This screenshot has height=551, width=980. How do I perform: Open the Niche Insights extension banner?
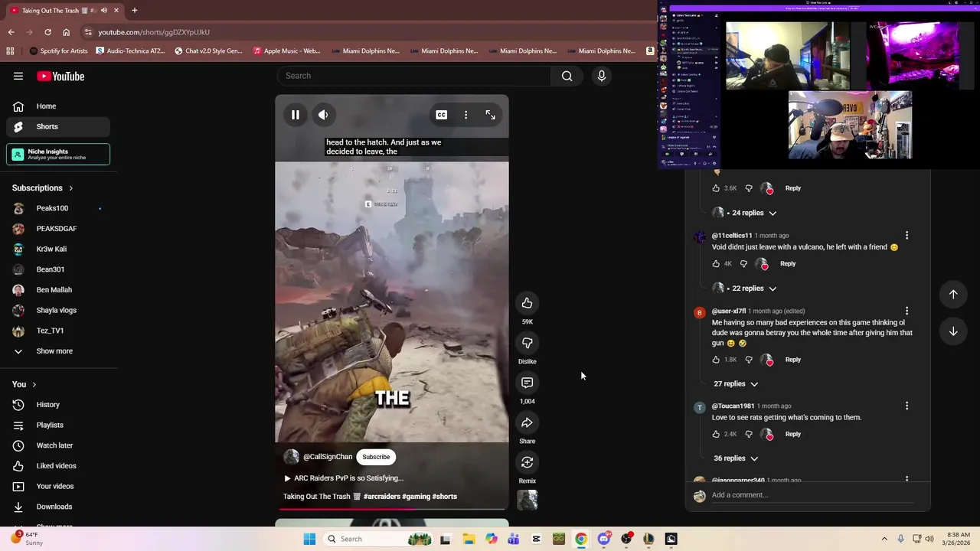coord(58,154)
